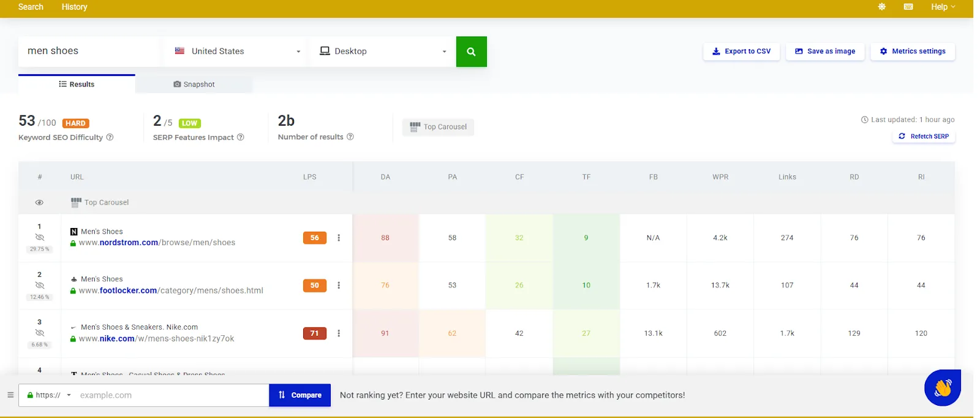Image resolution: width=980 pixels, height=418 pixels.
Task: Click the green LOW impact badge
Action: (x=190, y=123)
